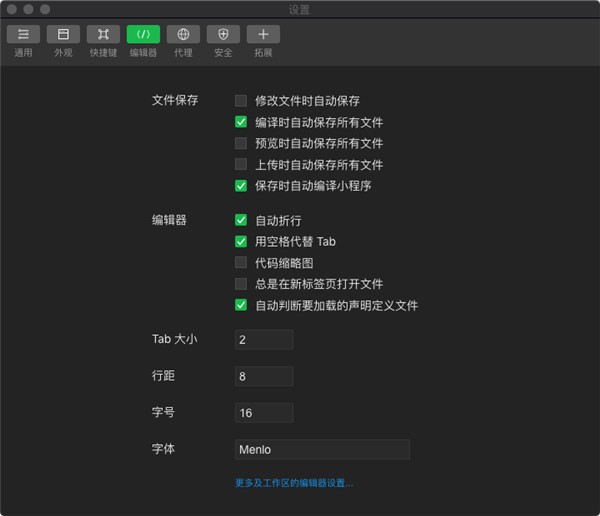Open the 安全 (Security) shield icon
The height and width of the screenshot is (516, 600).
coord(223,34)
